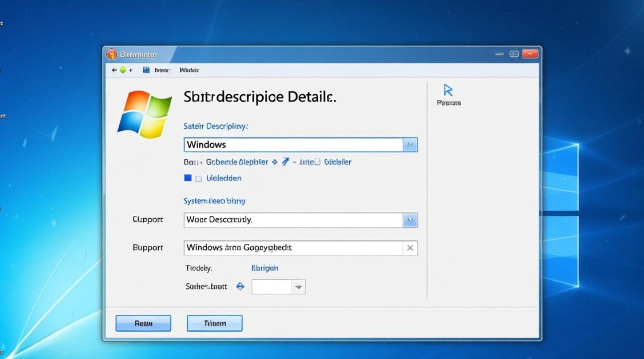Click the blue chart icon in toolbar
644x359 pixels.
pos(146,70)
